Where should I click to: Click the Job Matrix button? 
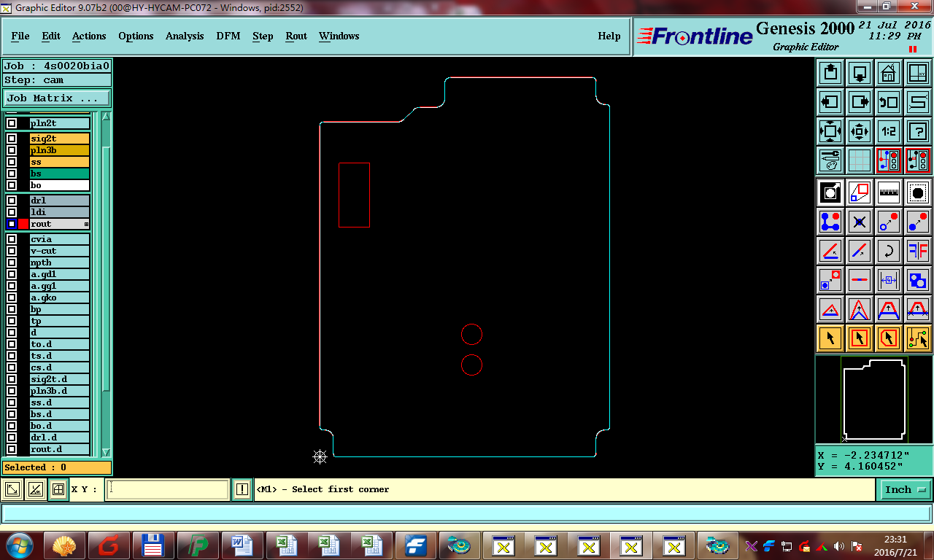[57, 98]
